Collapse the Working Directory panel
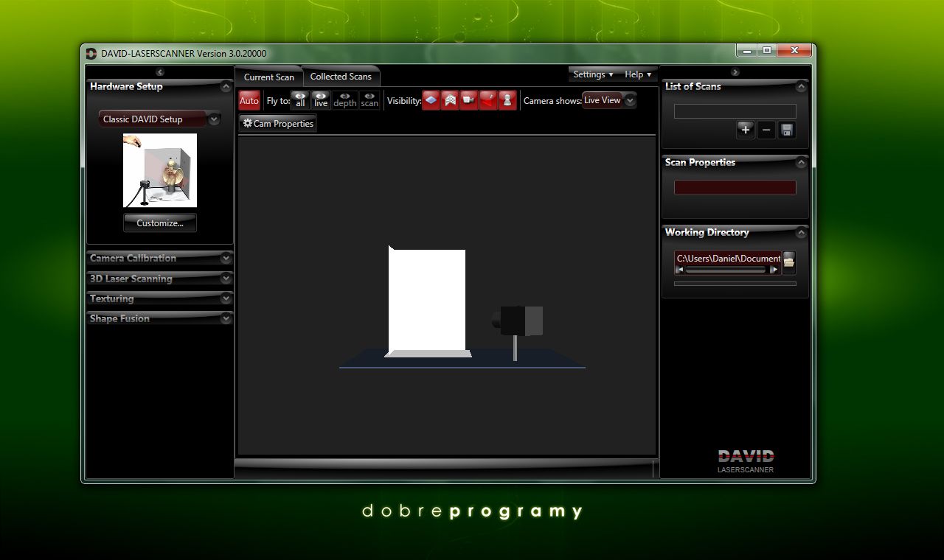The width and height of the screenshot is (944, 560). (x=801, y=233)
